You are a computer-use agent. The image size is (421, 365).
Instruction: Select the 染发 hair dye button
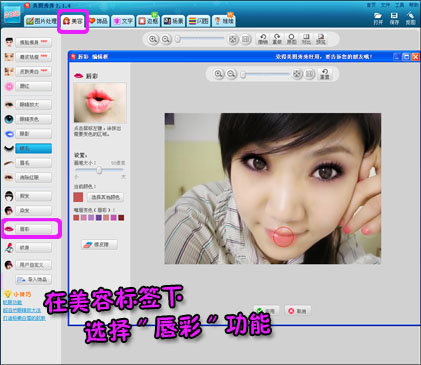tap(33, 211)
